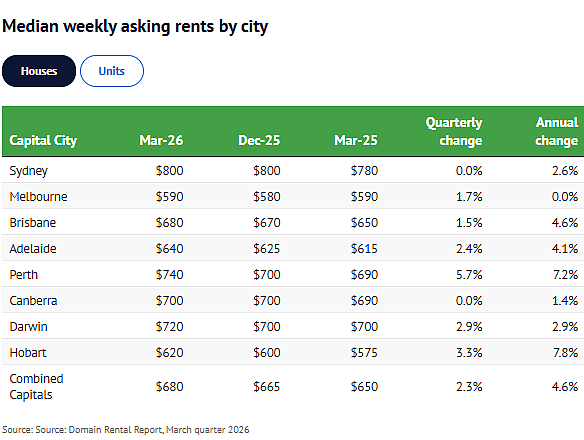Select the Brisbane row label
584x440 pixels.
[33, 223]
